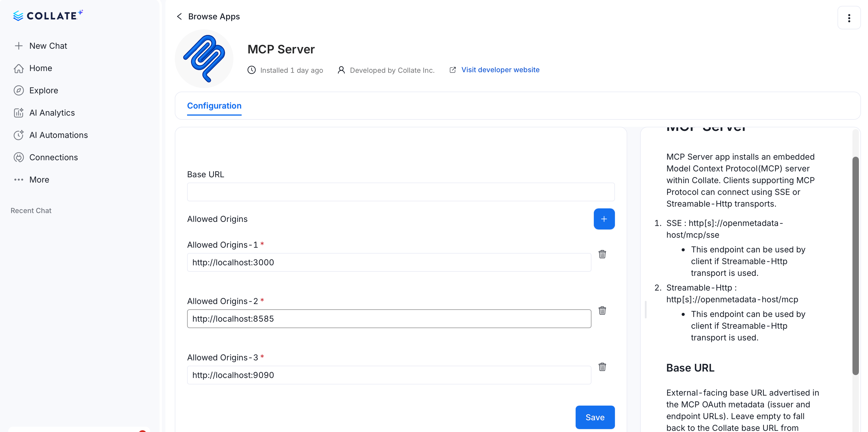
Task: Delete Allowed Origins-2 entry
Action: point(602,310)
